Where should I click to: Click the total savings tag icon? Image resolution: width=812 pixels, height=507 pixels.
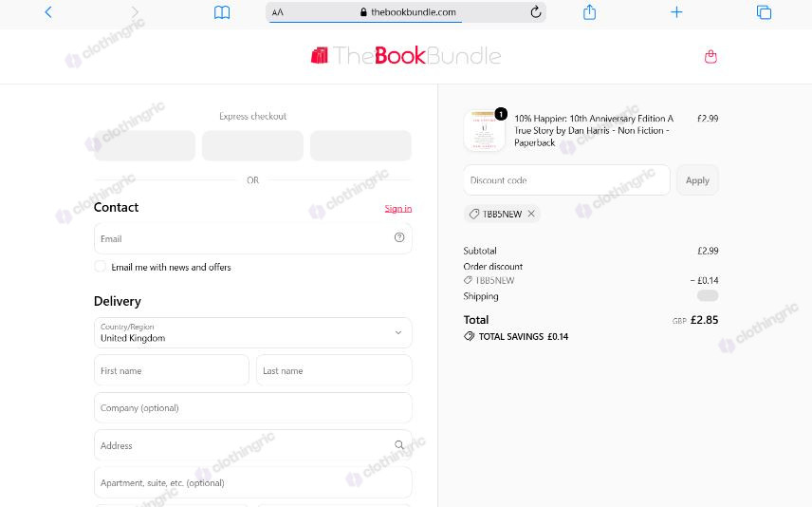pyautogui.click(x=470, y=336)
